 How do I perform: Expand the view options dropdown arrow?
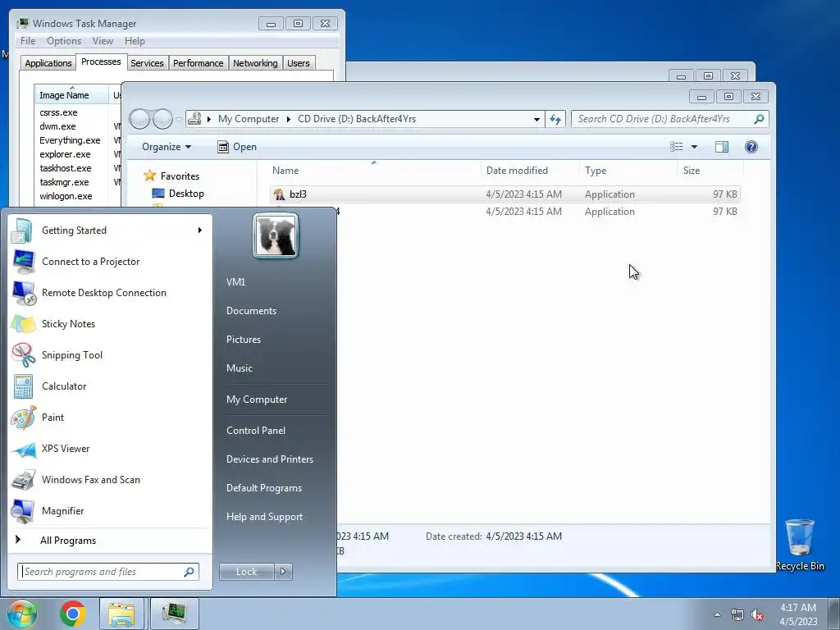[x=694, y=147]
